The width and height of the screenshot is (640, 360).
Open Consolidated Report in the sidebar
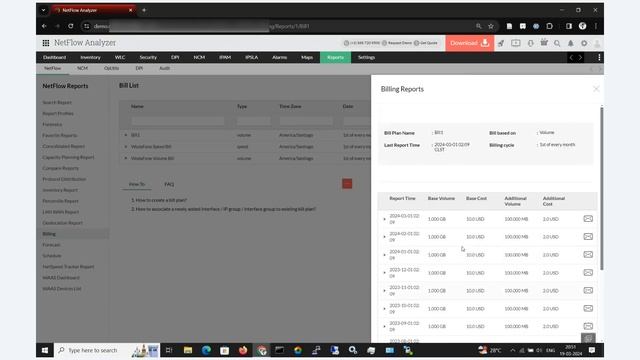[x=64, y=146]
